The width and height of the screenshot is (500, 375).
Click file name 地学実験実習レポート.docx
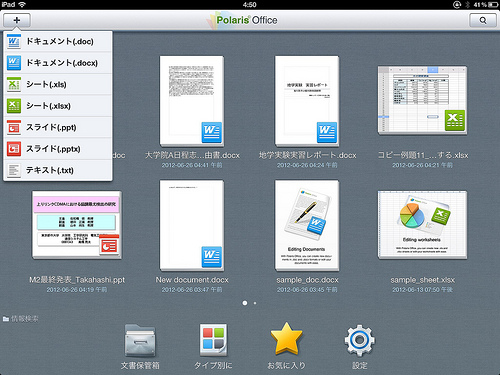[x=307, y=155]
